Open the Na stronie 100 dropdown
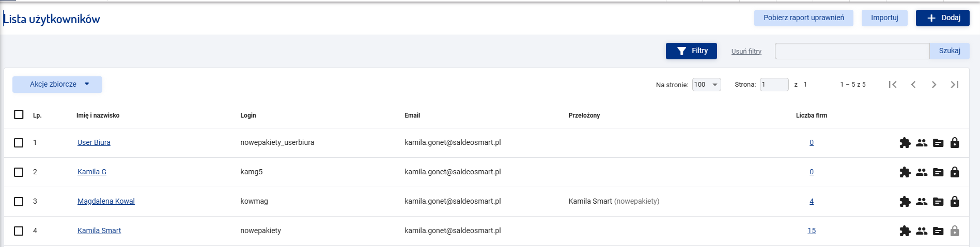 (x=706, y=85)
